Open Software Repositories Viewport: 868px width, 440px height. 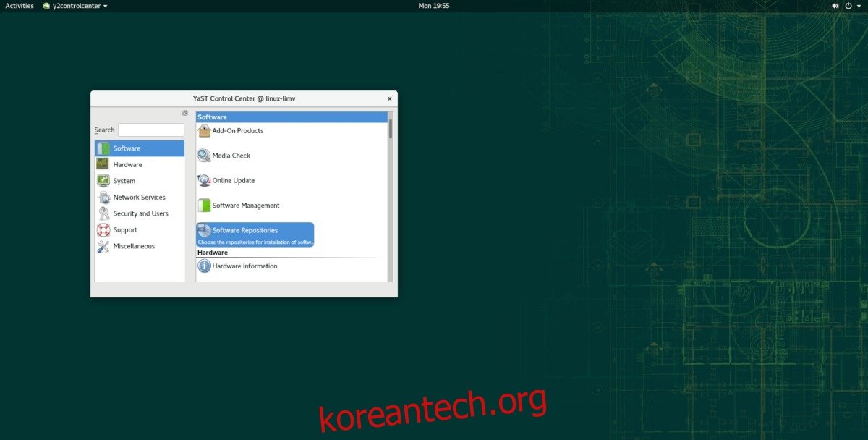244,230
